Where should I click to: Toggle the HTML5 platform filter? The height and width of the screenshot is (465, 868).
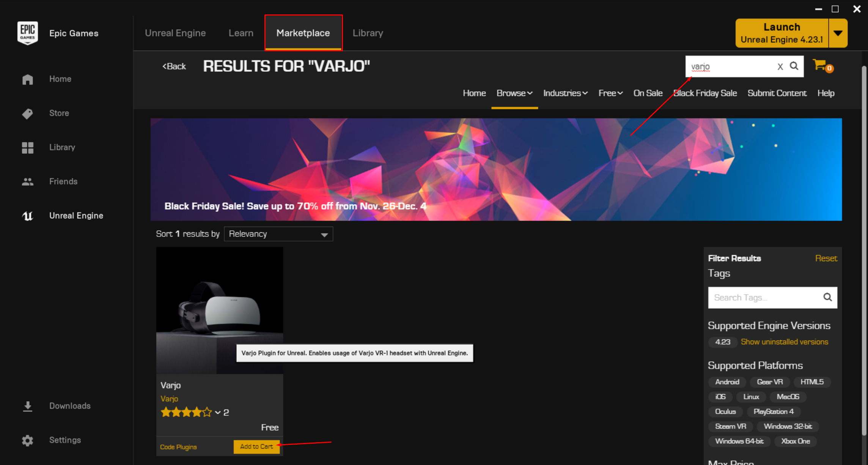click(x=812, y=382)
